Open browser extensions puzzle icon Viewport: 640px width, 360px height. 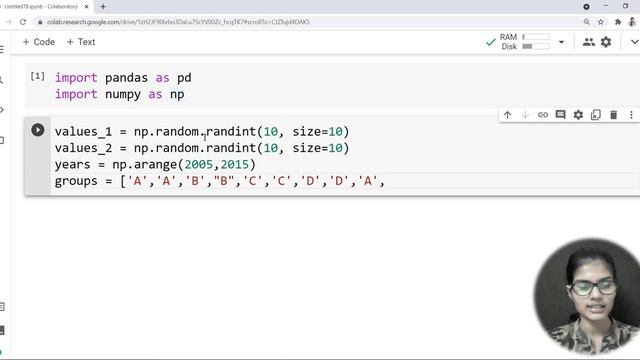pyautogui.click(x=618, y=22)
